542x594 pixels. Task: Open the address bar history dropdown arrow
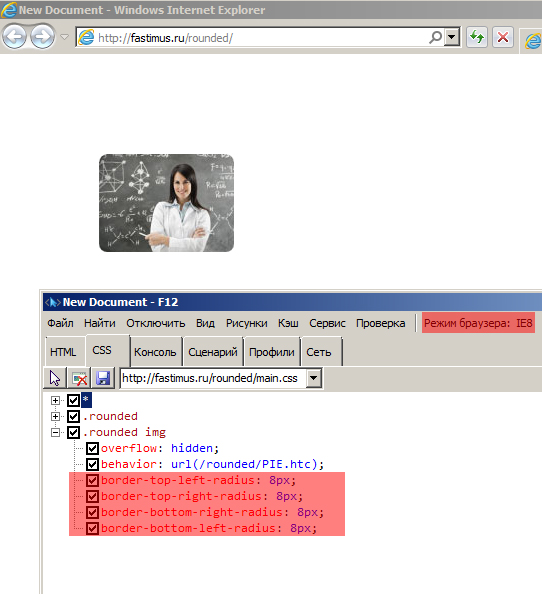tap(451, 37)
